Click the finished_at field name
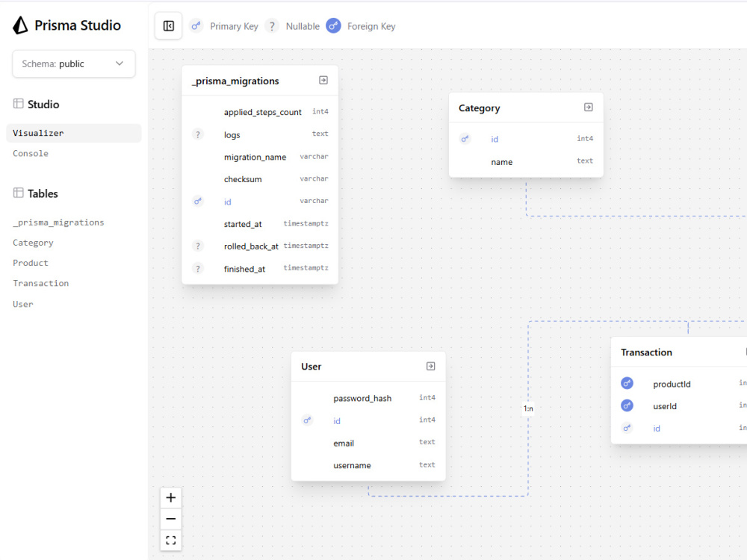The width and height of the screenshot is (747, 560). tap(244, 269)
